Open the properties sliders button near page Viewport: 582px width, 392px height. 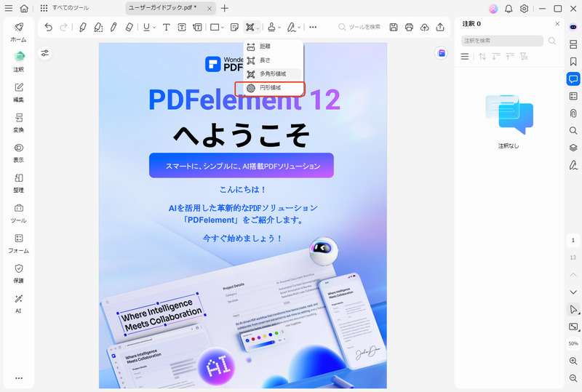[x=45, y=53]
